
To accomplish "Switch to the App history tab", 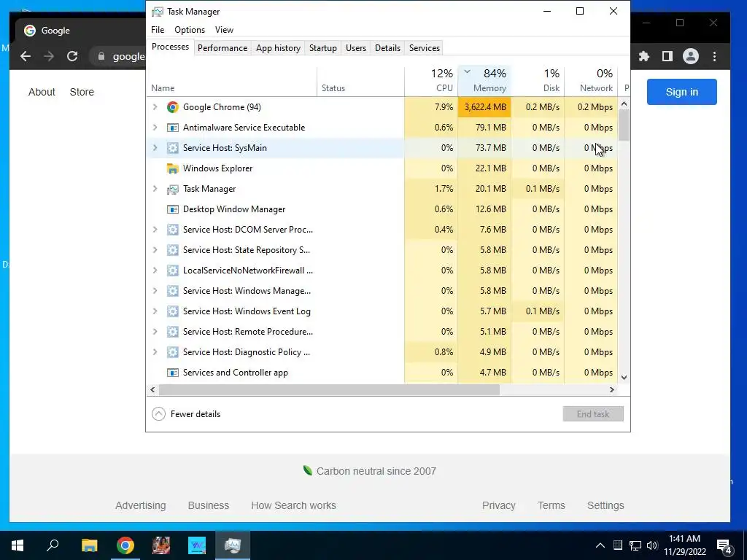I will point(278,48).
